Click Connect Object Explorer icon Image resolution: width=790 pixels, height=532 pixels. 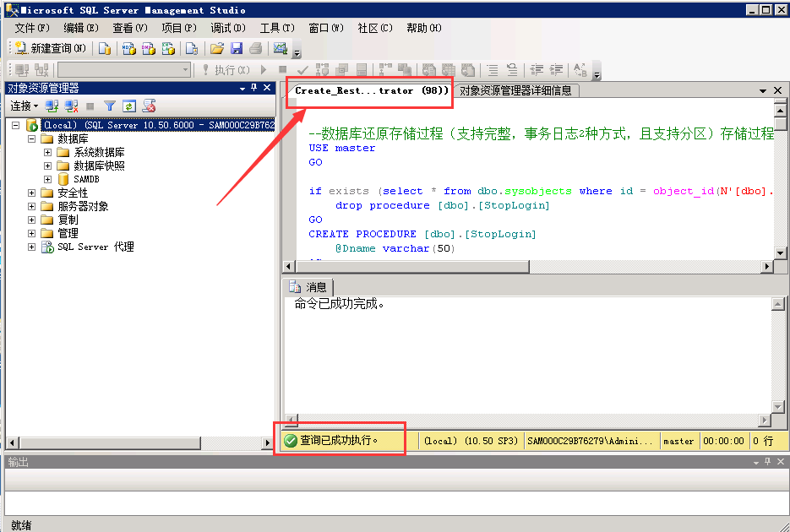coord(52,106)
